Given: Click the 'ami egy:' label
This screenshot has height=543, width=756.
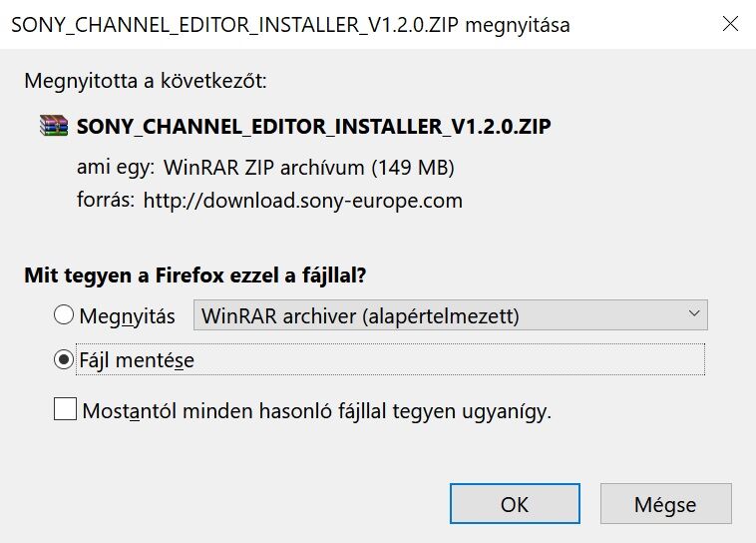Looking at the screenshot, I should (116, 165).
